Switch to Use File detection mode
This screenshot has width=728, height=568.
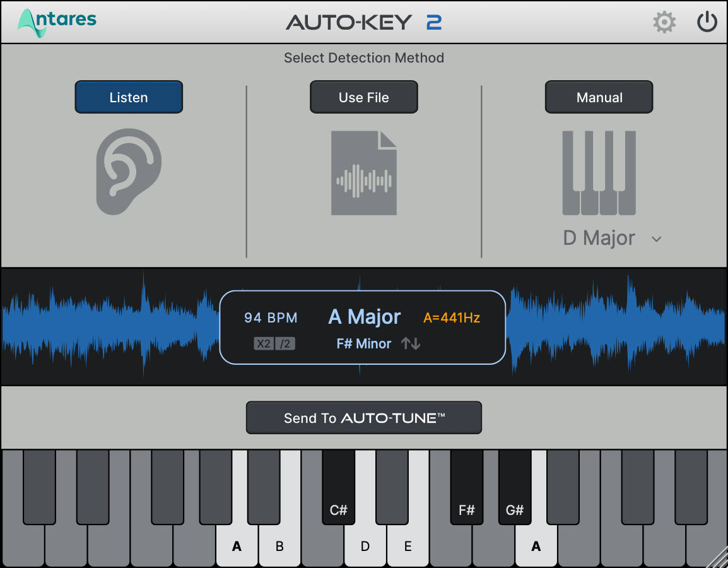[363, 97]
